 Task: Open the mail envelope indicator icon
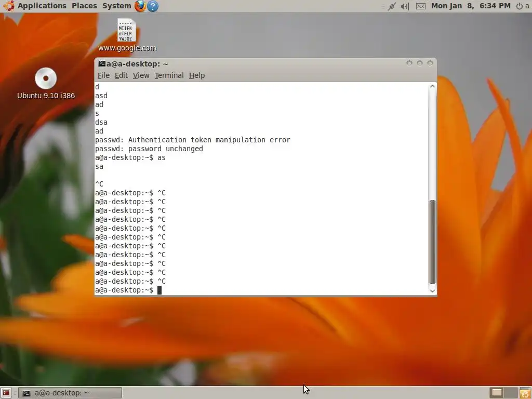(421, 6)
